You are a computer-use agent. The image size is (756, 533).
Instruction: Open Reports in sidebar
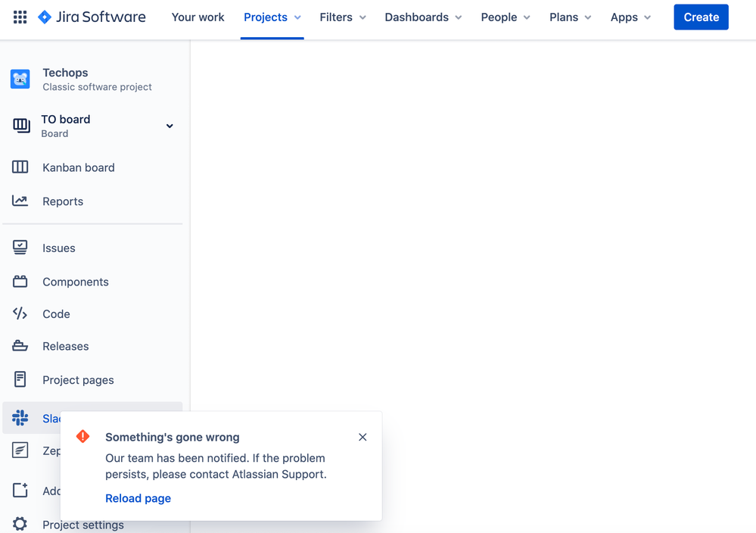pyautogui.click(x=63, y=201)
